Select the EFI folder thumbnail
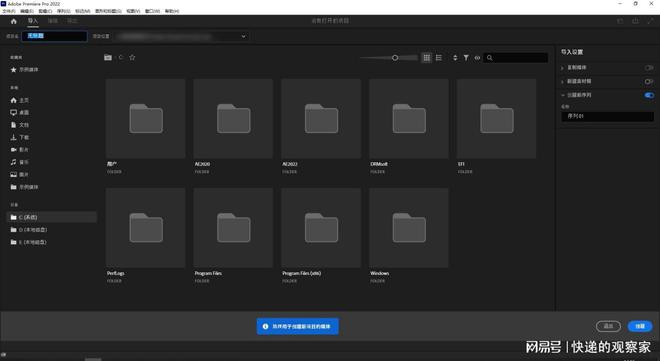 497,119
